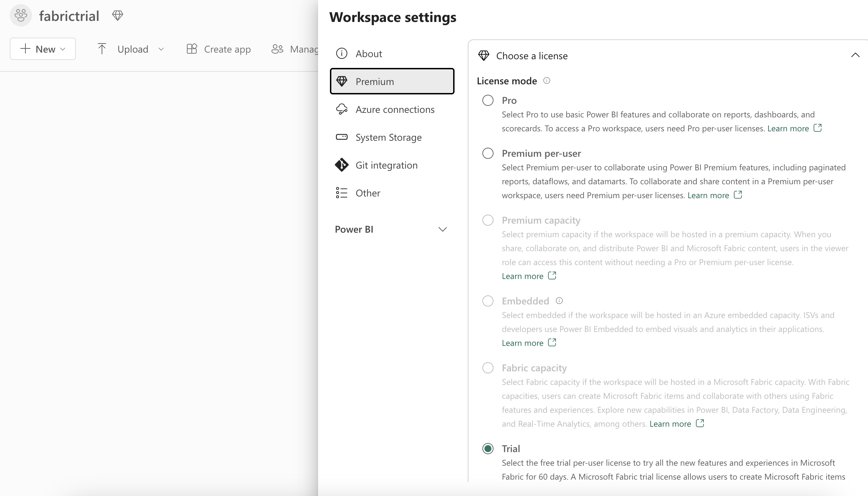Screen dimensions: 868x496
Task: Select the Embedded radio button
Action: (488, 301)
